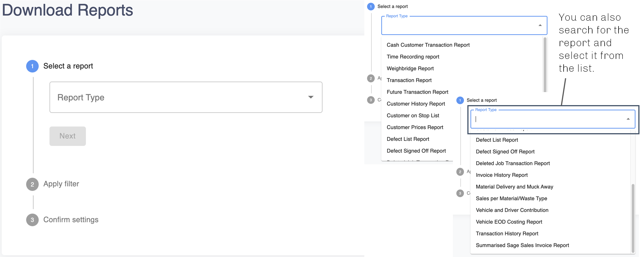Choose Deleted Job Transaction Report
The image size is (644, 257).
(513, 163)
